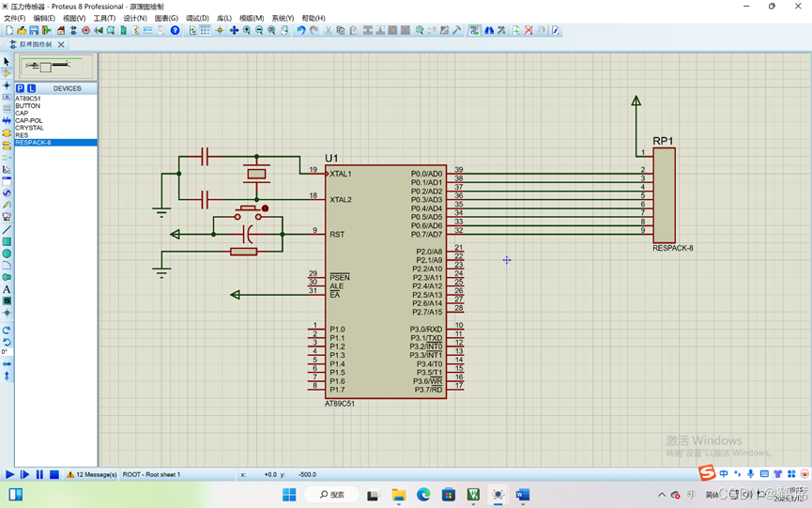Click the blue Undo arrow icon
The image size is (812, 508).
pos(301,31)
